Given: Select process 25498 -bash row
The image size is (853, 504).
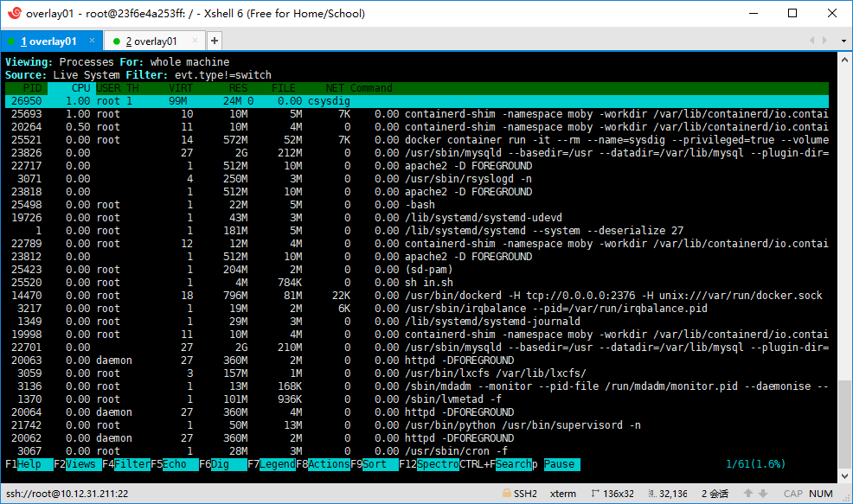Looking at the screenshot, I should pos(417,204).
